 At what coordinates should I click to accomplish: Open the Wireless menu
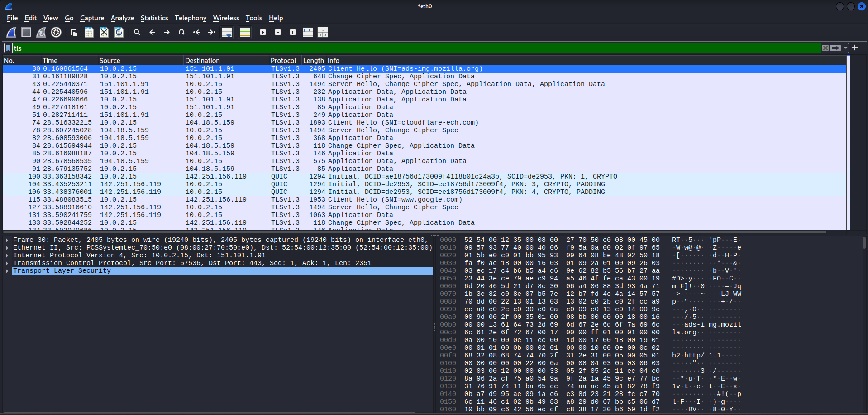click(226, 18)
